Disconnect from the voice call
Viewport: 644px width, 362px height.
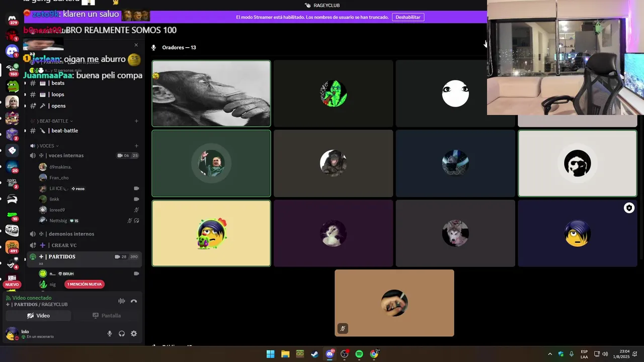click(134, 301)
